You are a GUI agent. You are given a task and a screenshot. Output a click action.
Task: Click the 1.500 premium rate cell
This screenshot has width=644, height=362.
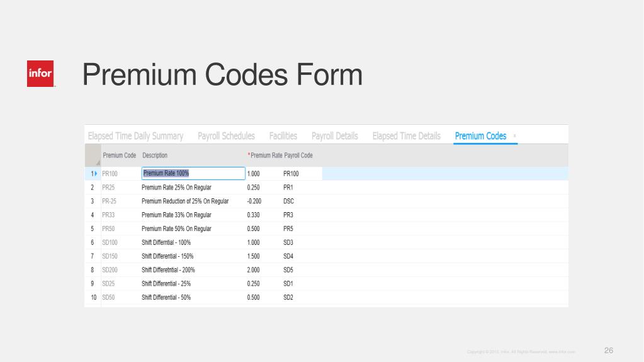[x=254, y=256]
